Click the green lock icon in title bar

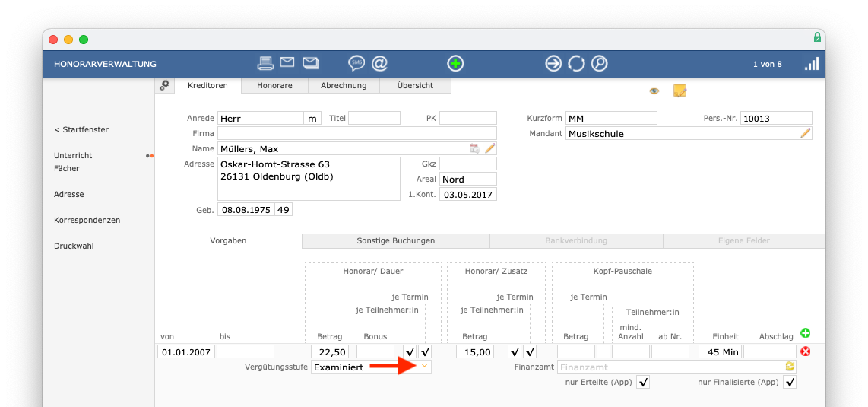click(x=817, y=37)
